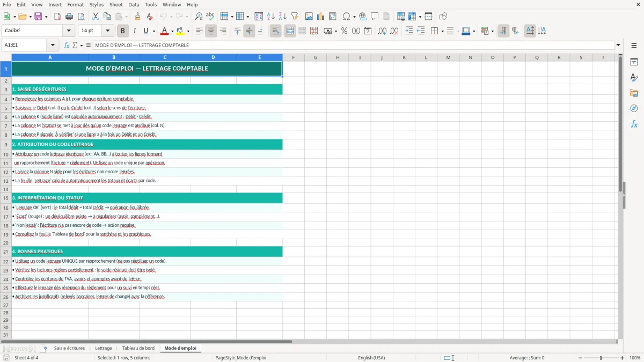Screen dimensions: 644x362
Task: Open the Conditional Formatting dropdown arrow
Action: click(492, 31)
